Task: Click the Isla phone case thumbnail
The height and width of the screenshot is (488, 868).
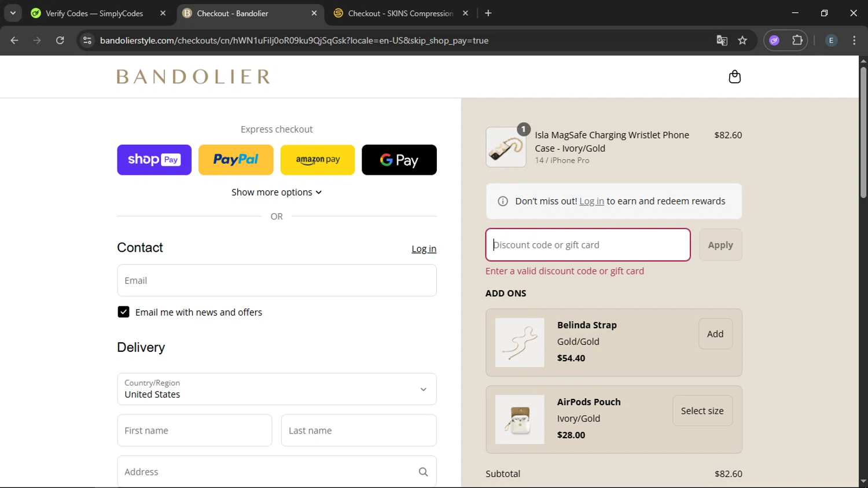Action: pyautogui.click(x=506, y=147)
